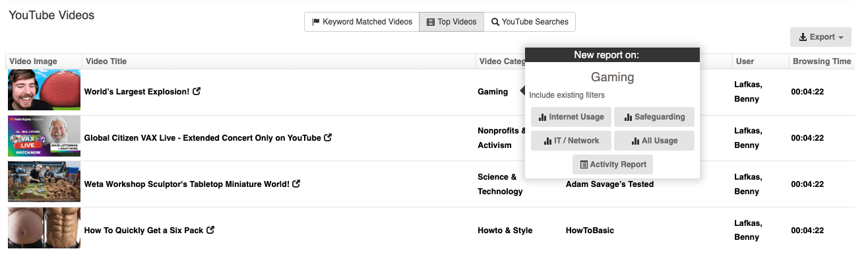The width and height of the screenshot is (868, 253).
Task: Click the Gaming category cell
Action: (493, 92)
